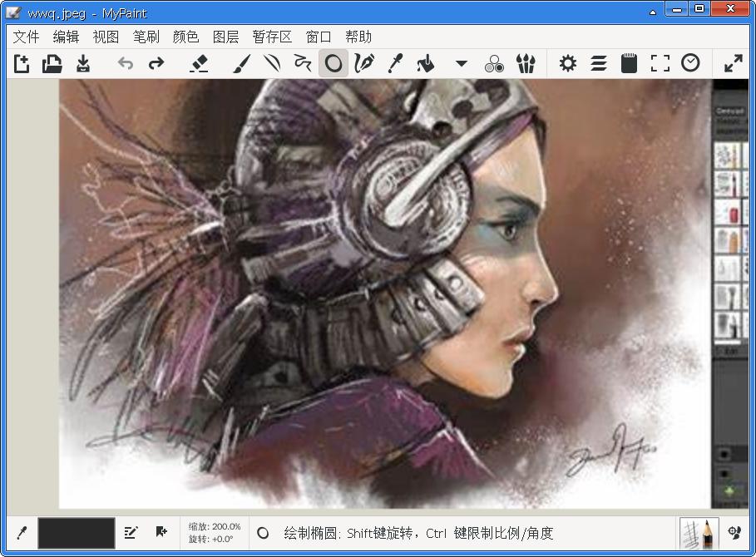The width and height of the screenshot is (756, 557).
Task: Click the Redo arrow icon
Action: (156, 62)
